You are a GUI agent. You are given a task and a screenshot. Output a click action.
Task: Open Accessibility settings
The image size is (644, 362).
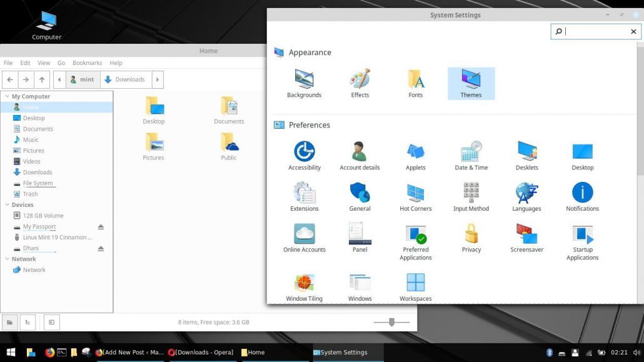pyautogui.click(x=304, y=152)
